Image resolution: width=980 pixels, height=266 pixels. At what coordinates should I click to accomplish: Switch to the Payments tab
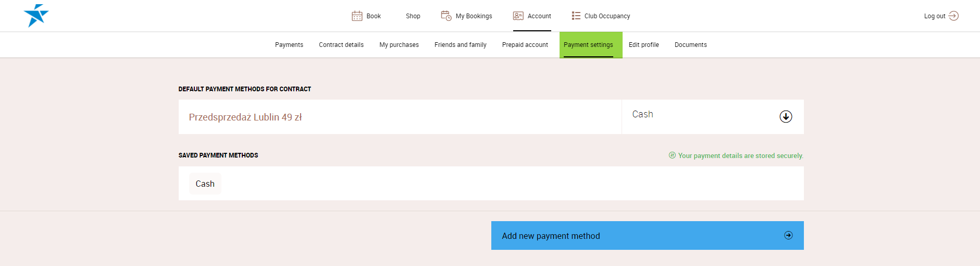(x=289, y=45)
